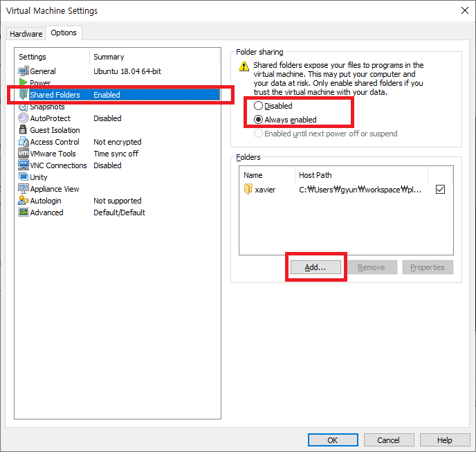Image resolution: width=476 pixels, height=452 pixels.
Task: Click the Name column header in Folders
Action: (x=267, y=175)
